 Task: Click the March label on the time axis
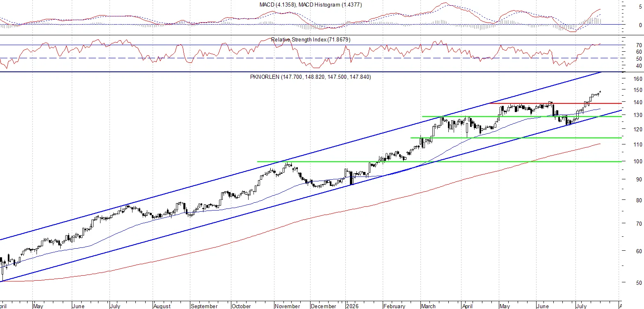pyautogui.click(x=428, y=306)
